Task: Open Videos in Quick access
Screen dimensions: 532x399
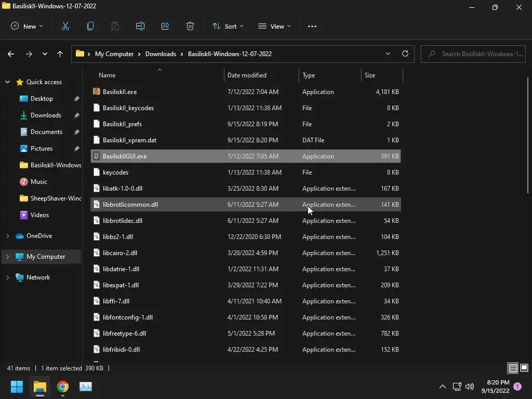Action: point(39,215)
